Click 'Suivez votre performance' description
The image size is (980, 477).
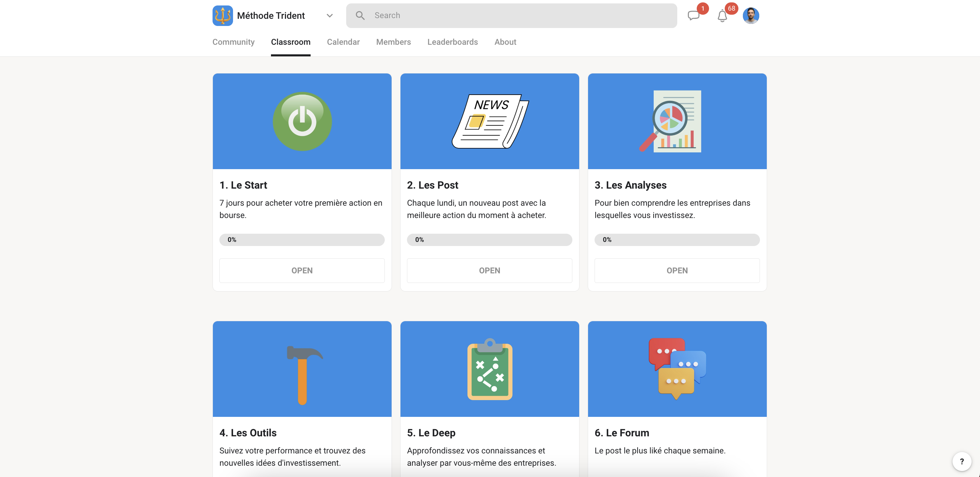click(292, 456)
